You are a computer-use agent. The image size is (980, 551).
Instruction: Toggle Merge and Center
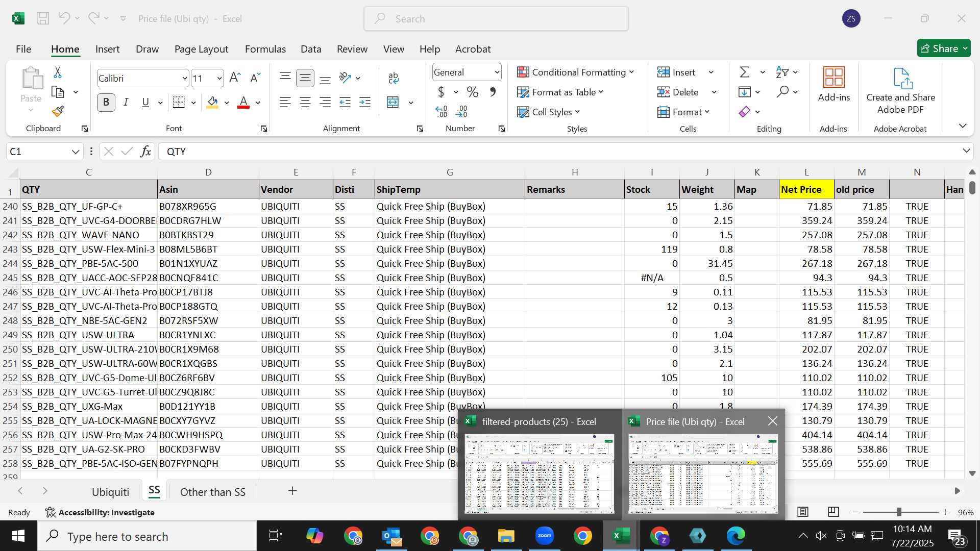click(393, 103)
